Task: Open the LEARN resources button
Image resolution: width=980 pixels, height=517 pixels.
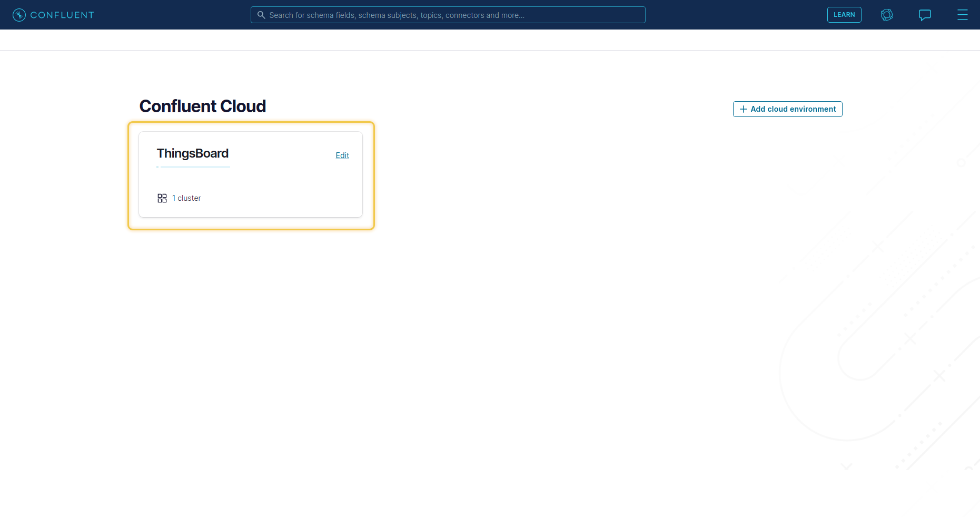Action: (844, 15)
